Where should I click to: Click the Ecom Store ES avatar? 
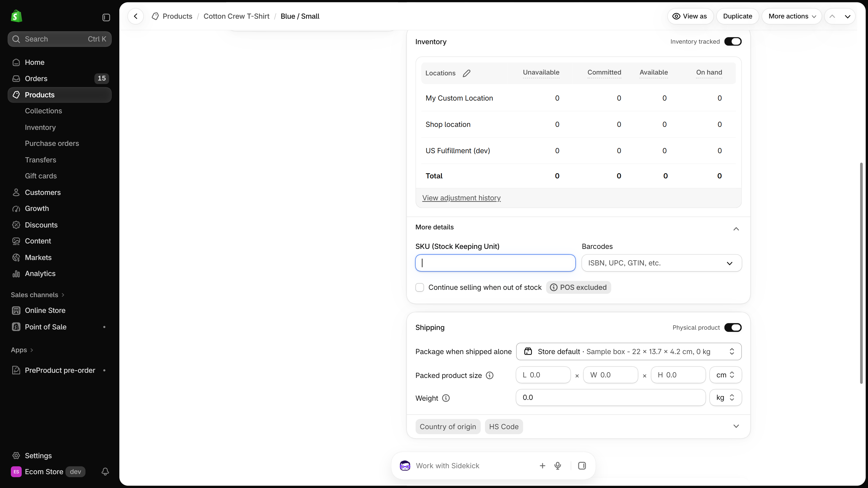point(16,471)
